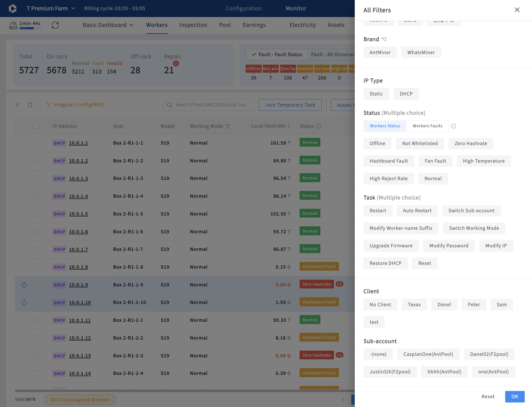Click the IP/seat search field

pos(210,105)
